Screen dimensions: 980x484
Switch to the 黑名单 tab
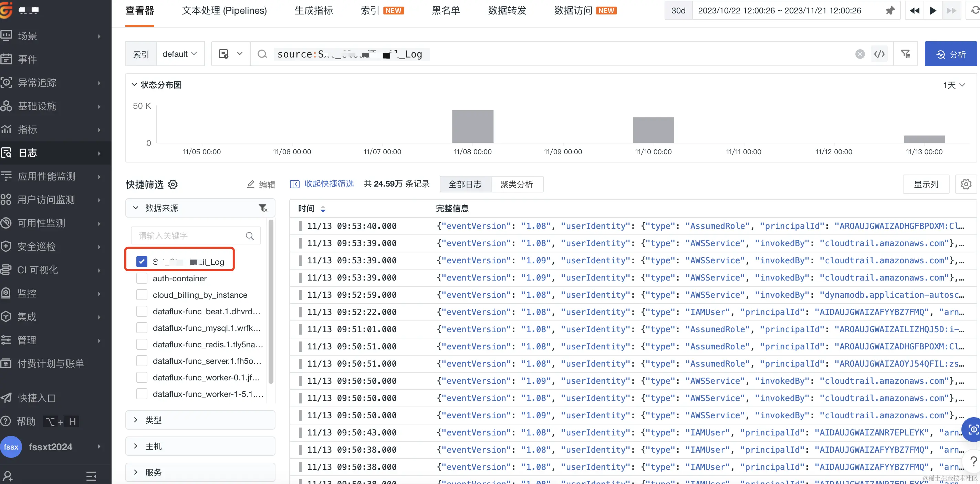point(446,11)
